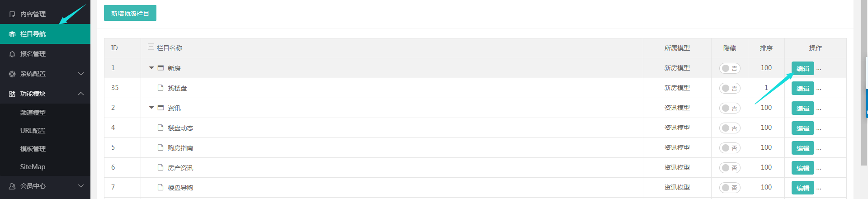Open the URL配置 submenu item
Viewport: 868px width, 199px height.
click(x=33, y=131)
